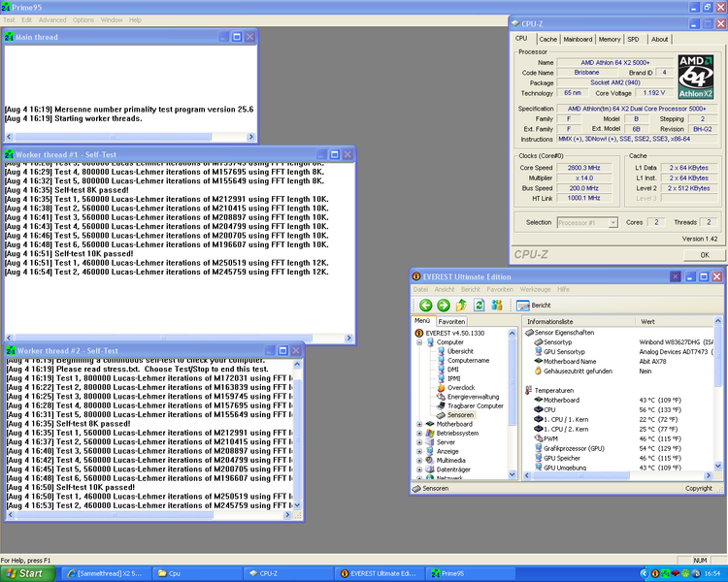This screenshot has width=728, height=582.
Task: Select Overclock item in EVEREST tree
Action: (x=460, y=388)
